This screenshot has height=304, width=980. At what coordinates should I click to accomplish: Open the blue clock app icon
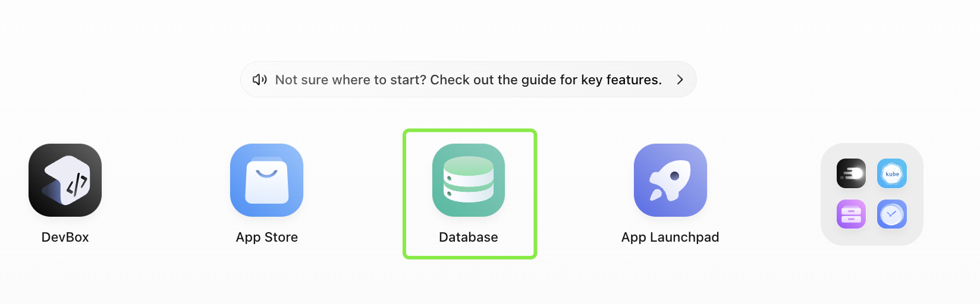892,214
